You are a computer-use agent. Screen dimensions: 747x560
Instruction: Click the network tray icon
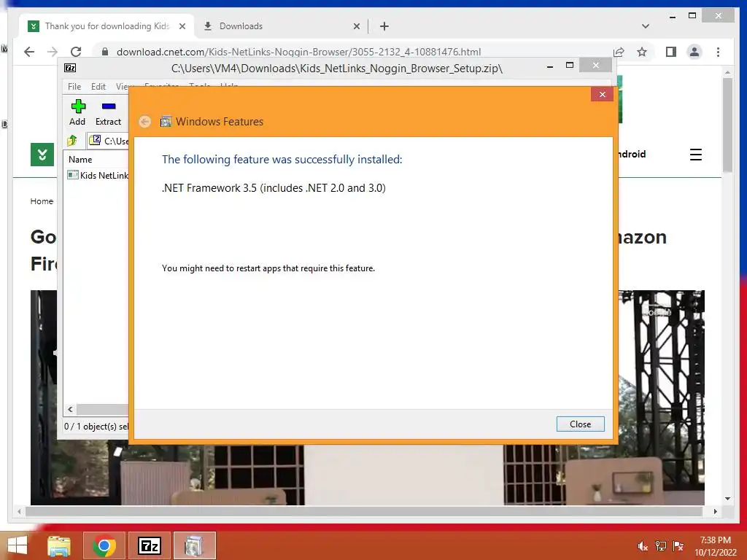pos(660,546)
